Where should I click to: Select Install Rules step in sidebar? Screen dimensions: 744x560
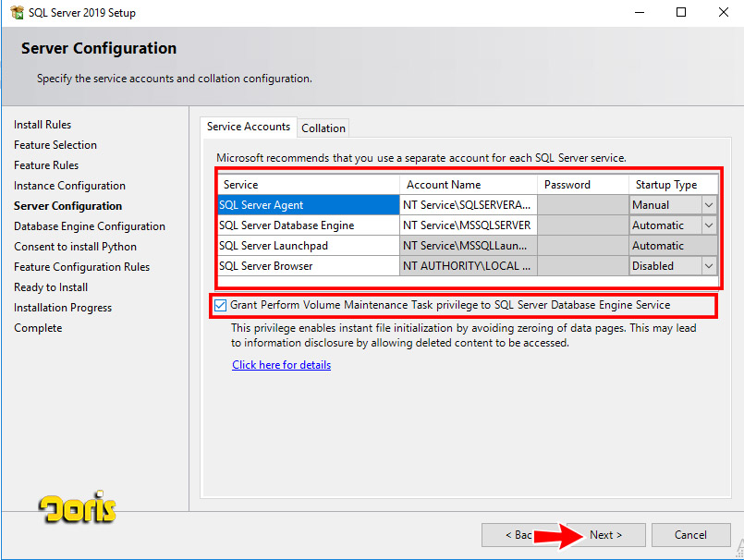[x=43, y=125]
